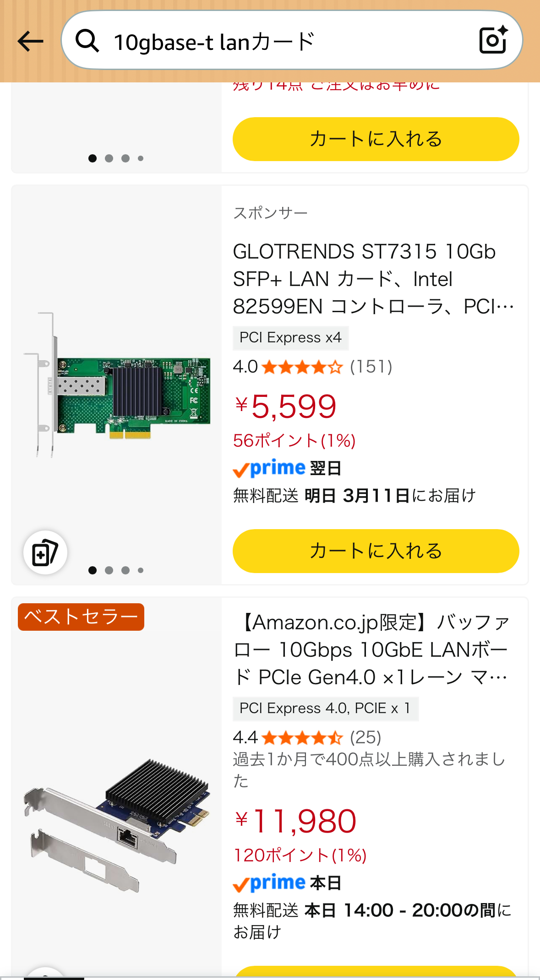
Task: Select the third dot on top product carousel
Action: [125, 158]
